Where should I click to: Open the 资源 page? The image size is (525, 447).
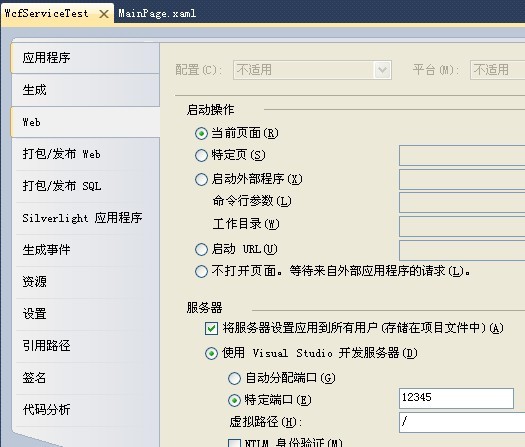coord(85,282)
